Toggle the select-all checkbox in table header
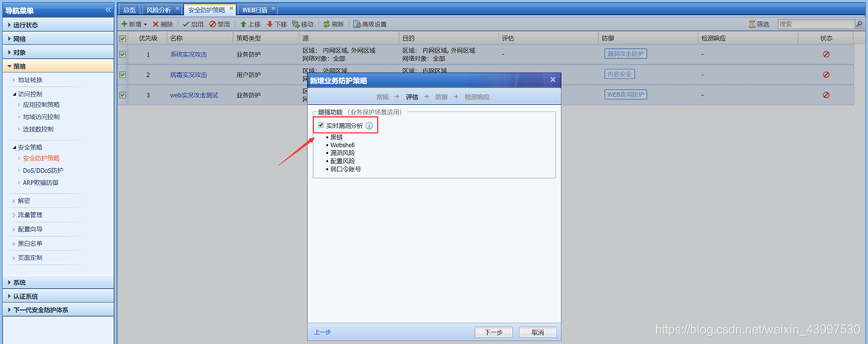 [123, 38]
